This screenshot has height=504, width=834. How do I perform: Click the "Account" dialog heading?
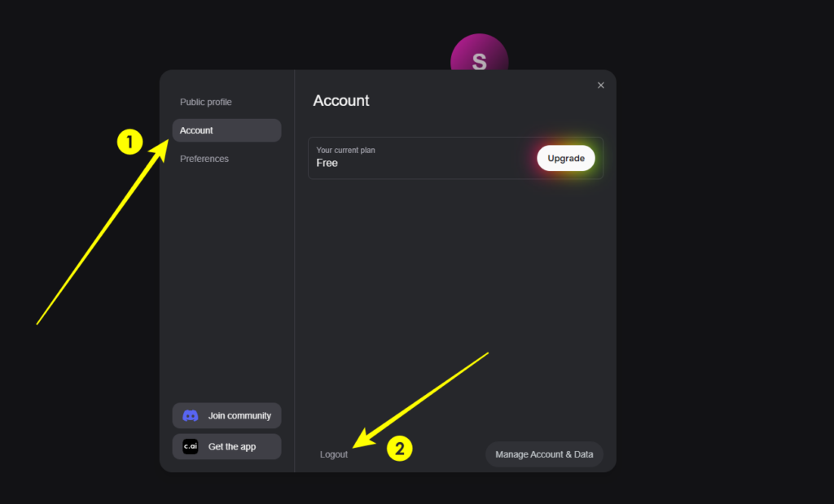(341, 100)
